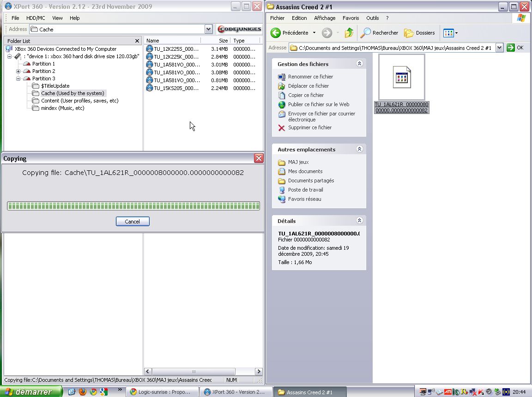Open the Content (User profiles, saves, etc) folder
Screen dimensions: 532x397
pos(80,101)
